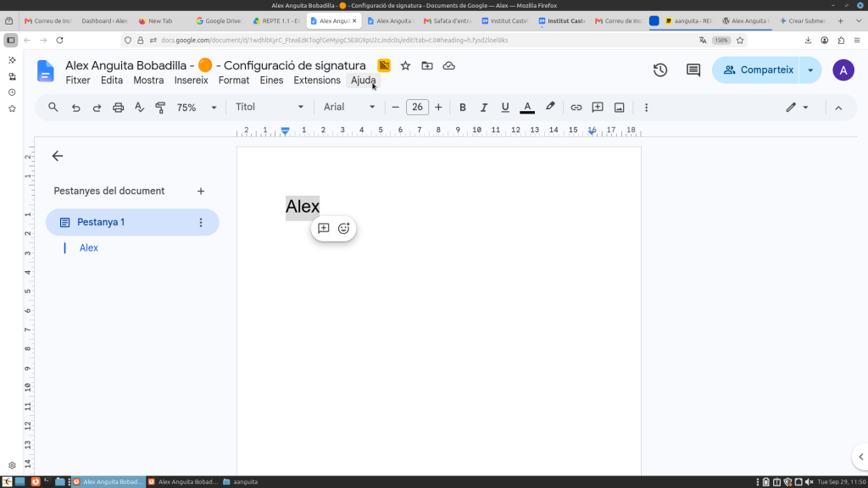Open version history clock icon
Image resolution: width=868 pixels, height=488 pixels.
tap(659, 70)
